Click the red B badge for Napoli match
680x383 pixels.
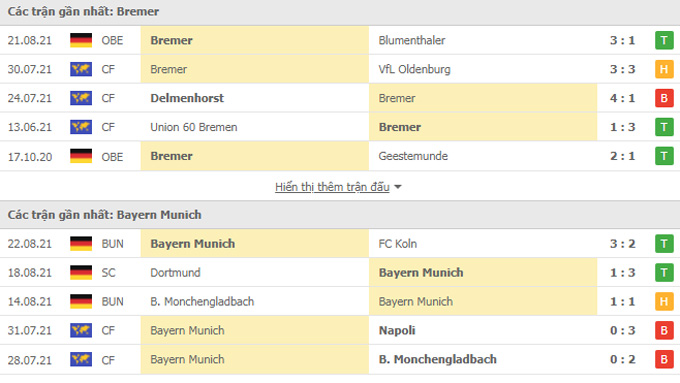point(664,331)
